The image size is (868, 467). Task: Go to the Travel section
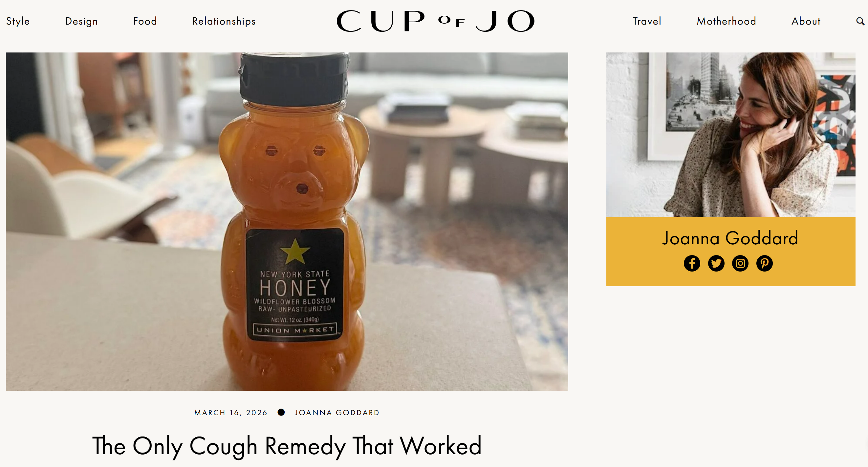point(647,21)
